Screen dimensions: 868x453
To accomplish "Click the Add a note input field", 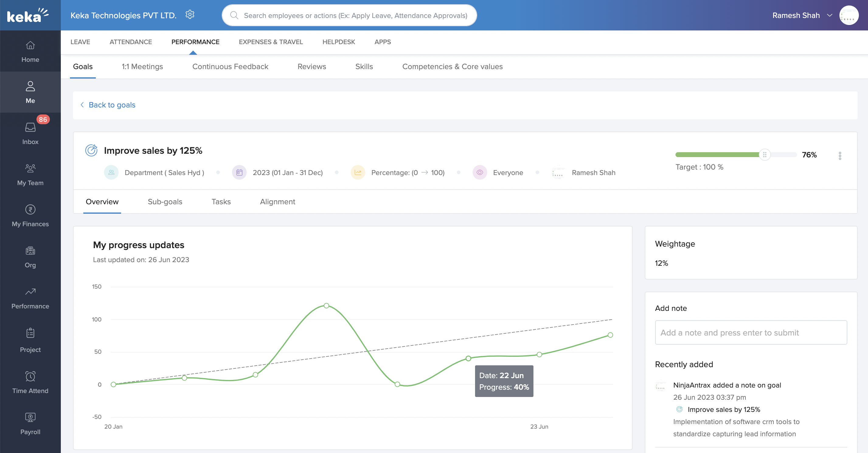I will 751,332.
